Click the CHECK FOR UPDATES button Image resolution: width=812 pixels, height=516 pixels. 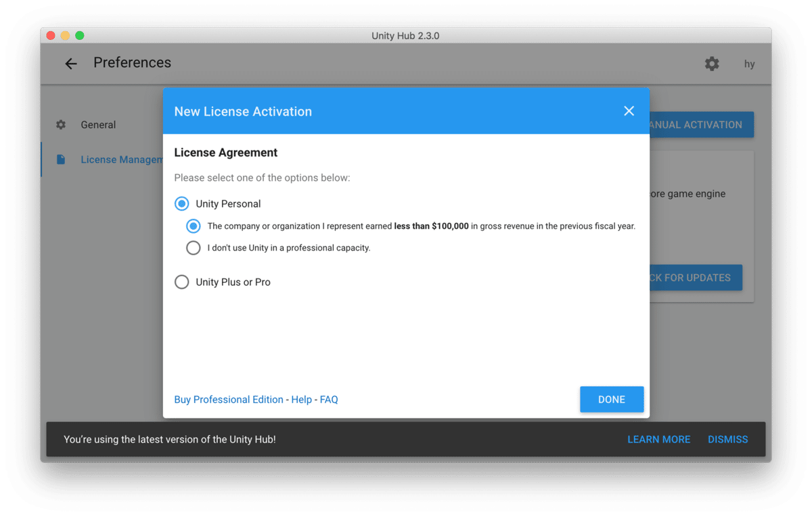[x=696, y=278]
